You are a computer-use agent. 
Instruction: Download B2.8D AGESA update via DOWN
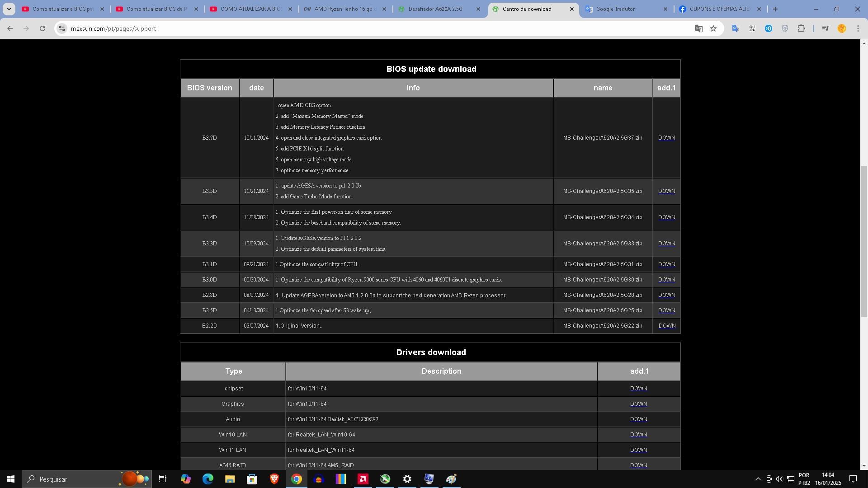[x=666, y=295]
